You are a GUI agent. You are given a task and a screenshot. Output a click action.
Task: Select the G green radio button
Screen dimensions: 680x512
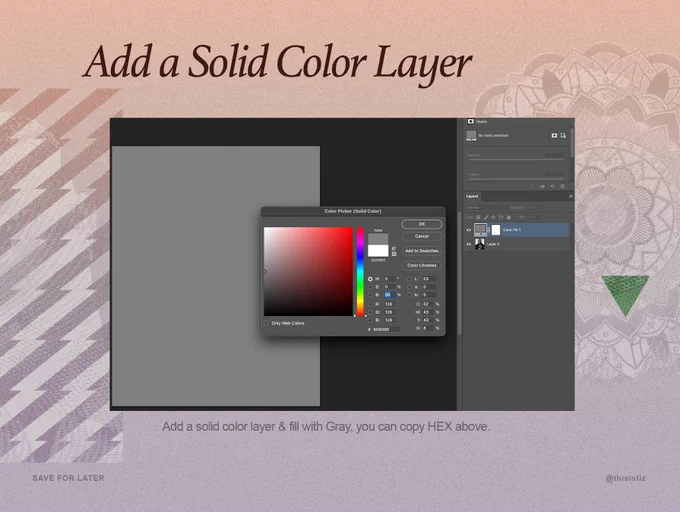[370, 312]
